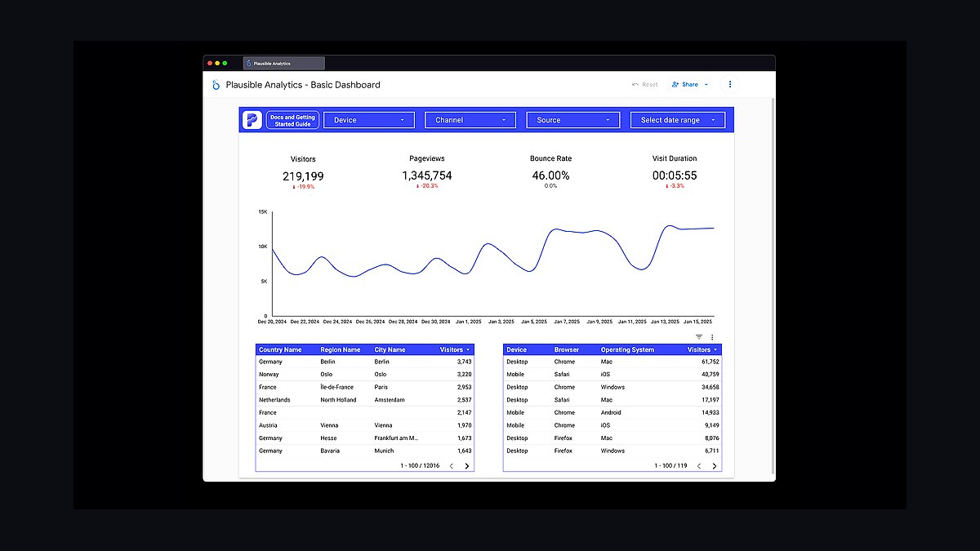The width and height of the screenshot is (980, 551).
Task: Open the Channel filter dropdown
Action: 470,120
